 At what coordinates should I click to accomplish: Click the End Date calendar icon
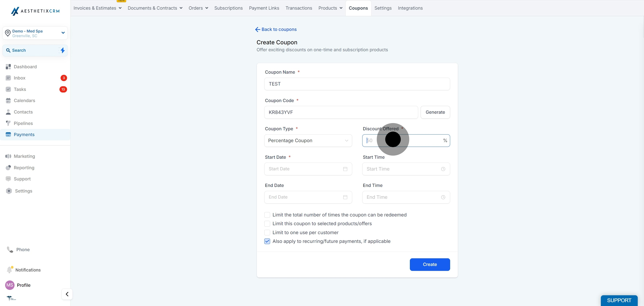pyautogui.click(x=345, y=197)
